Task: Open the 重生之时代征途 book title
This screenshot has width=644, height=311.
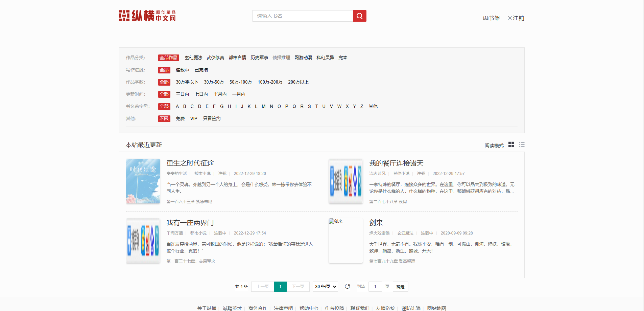Action: pos(190,163)
